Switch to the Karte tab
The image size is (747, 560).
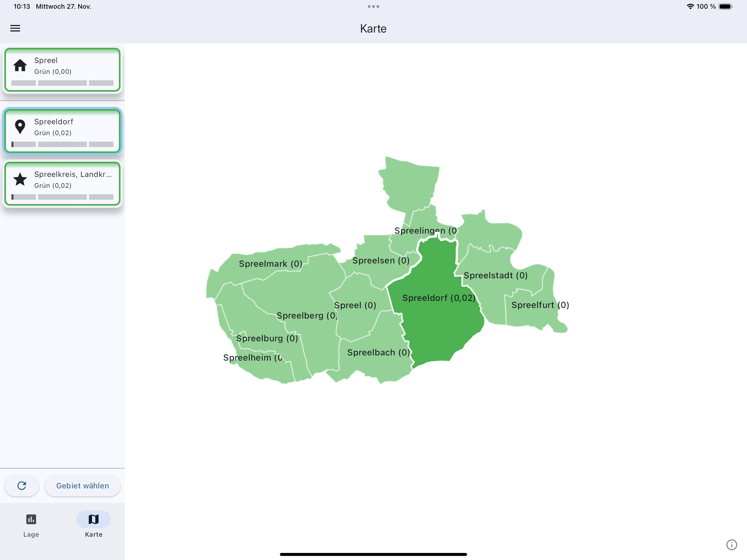pos(94,526)
